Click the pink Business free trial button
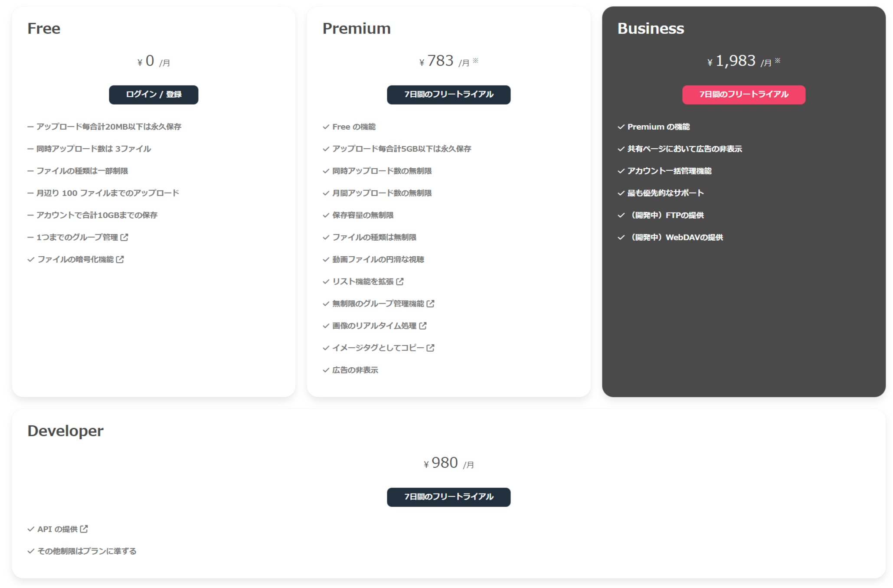Viewport: 893px width, 588px height. [x=743, y=95]
